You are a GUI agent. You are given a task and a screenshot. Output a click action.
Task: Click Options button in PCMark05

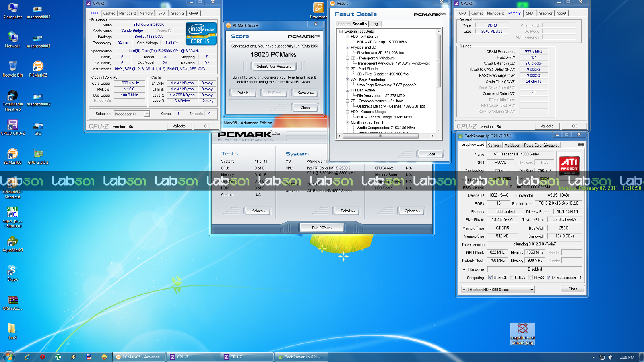[412, 211]
